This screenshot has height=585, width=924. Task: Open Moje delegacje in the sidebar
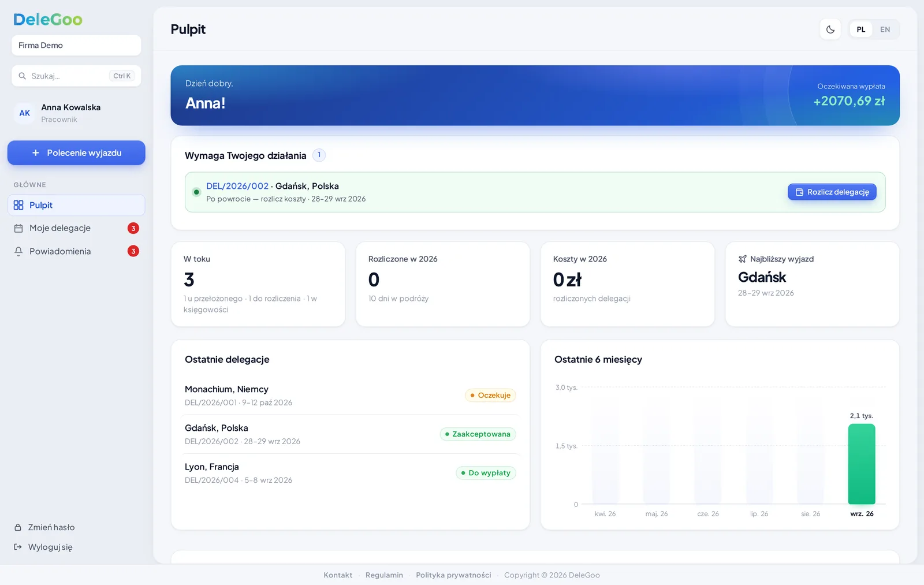tap(76, 228)
